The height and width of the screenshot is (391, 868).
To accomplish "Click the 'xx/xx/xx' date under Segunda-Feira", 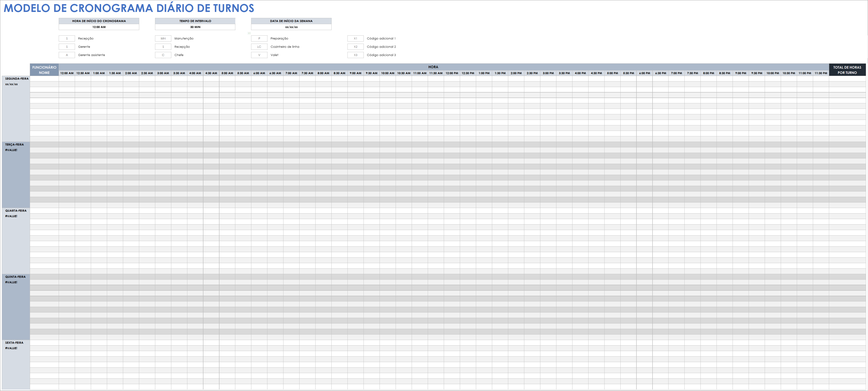I will click(11, 84).
